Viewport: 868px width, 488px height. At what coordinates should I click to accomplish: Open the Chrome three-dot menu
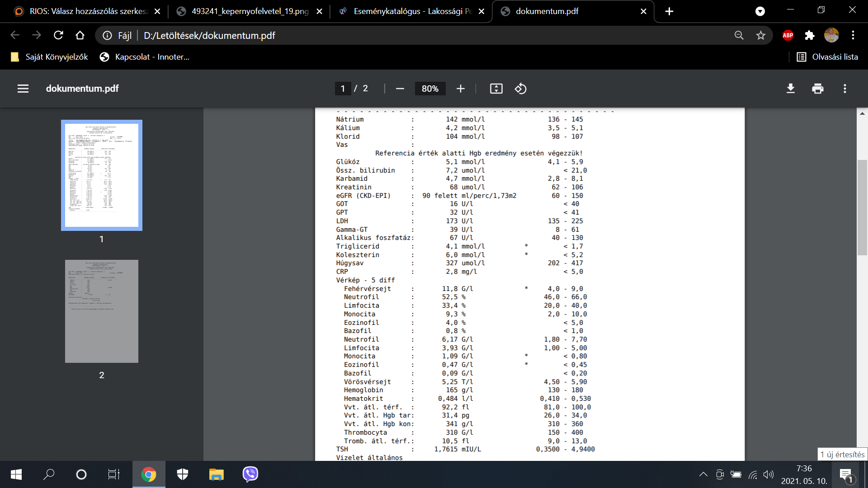tap(853, 35)
